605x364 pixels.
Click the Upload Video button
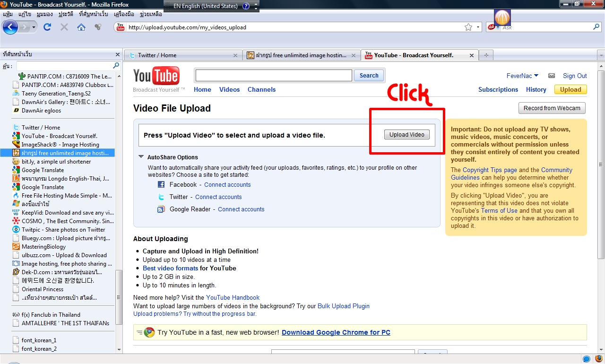(407, 135)
